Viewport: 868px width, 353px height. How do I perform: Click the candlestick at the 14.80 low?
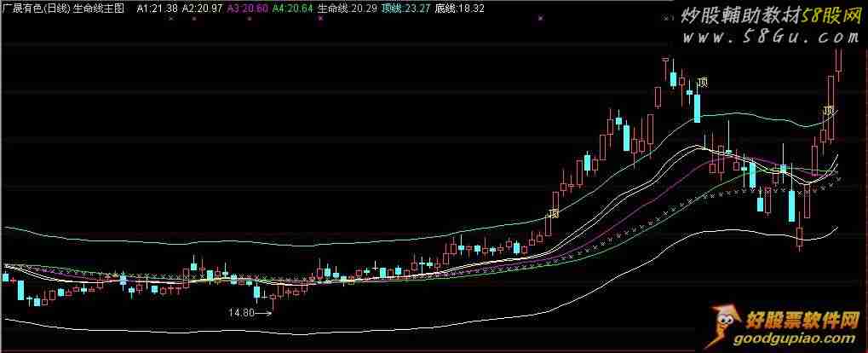pyautogui.click(x=273, y=301)
